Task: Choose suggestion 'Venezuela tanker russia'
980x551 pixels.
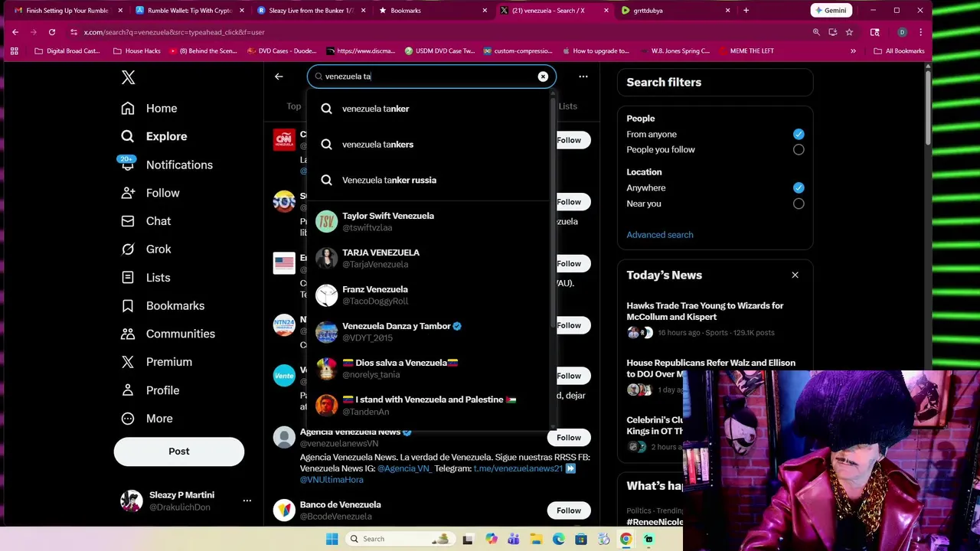Action: pyautogui.click(x=429, y=181)
